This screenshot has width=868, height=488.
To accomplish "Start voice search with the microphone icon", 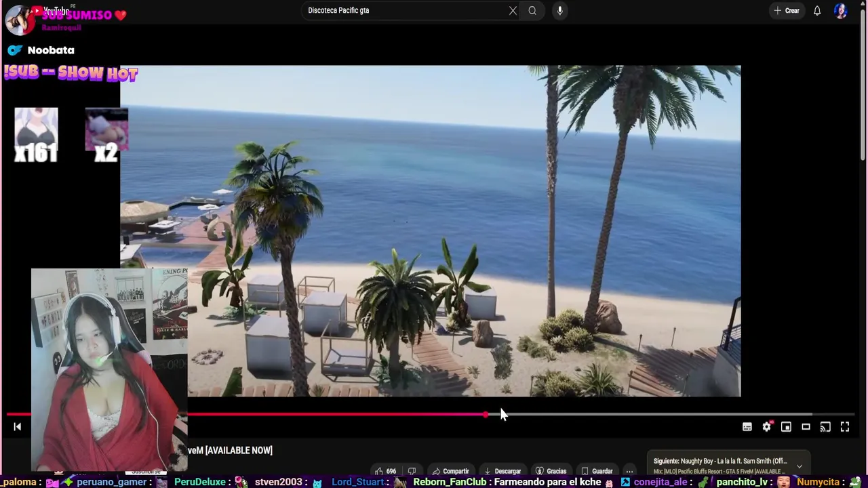I will pyautogui.click(x=559, y=10).
